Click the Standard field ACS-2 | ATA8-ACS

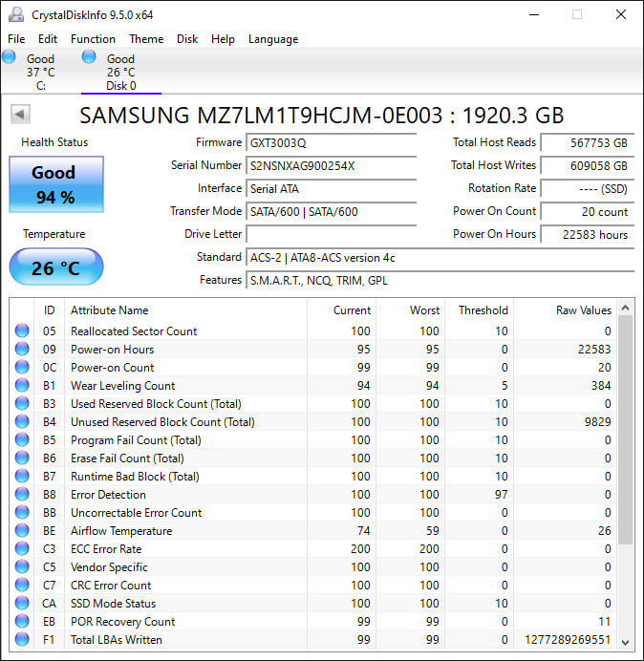440,257
